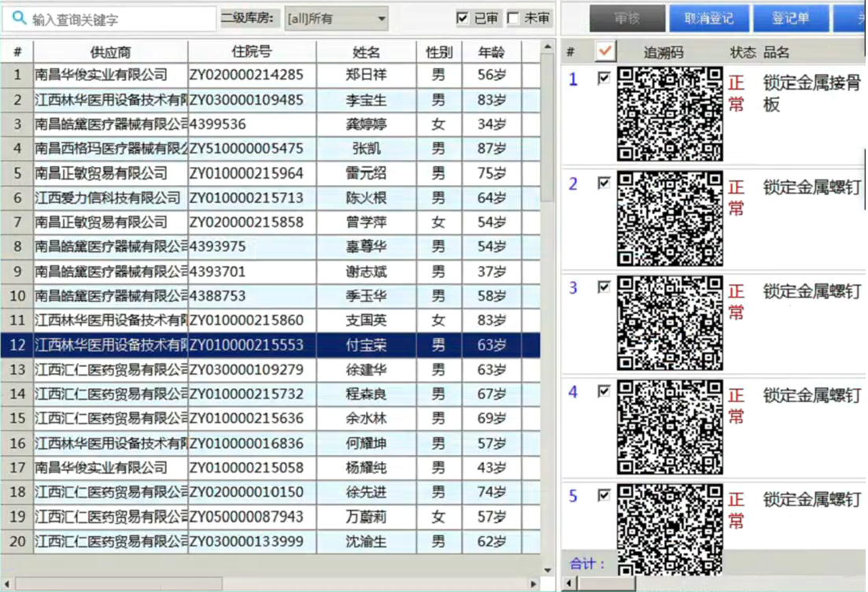Select patient row 支国英
Image resolution: width=868 pixels, height=592 pixels.
coord(271,320)
